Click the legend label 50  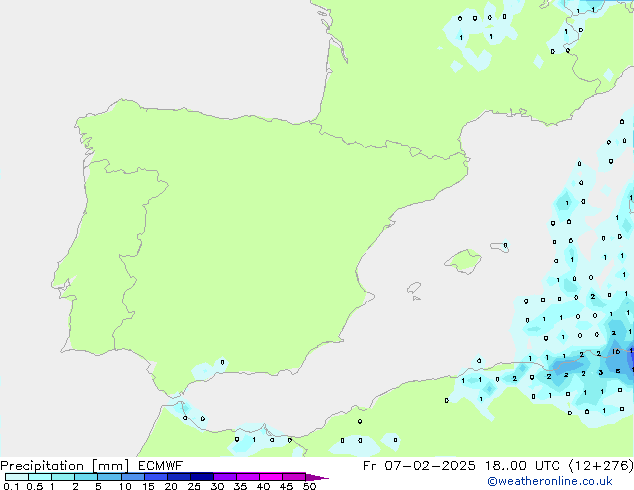tap(309, 487)
